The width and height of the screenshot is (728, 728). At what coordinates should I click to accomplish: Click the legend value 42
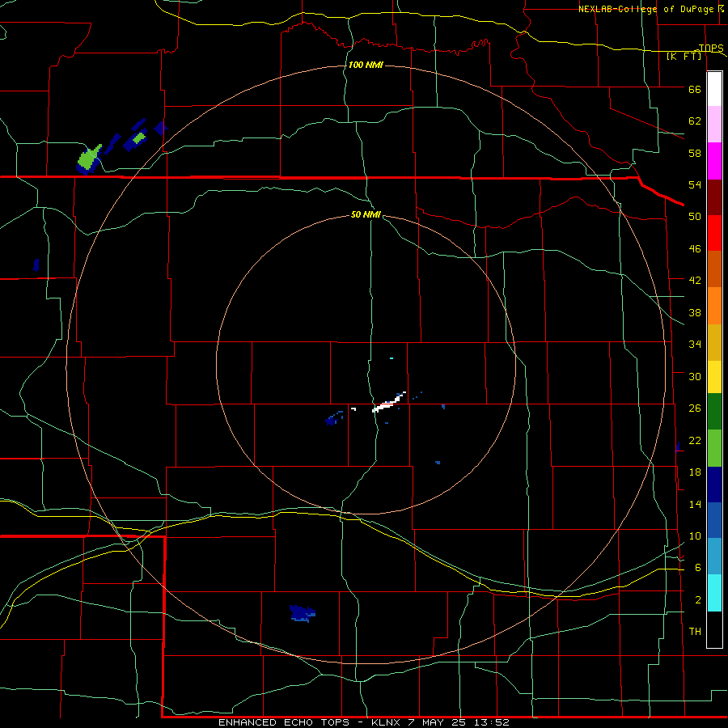pos(695,281)
